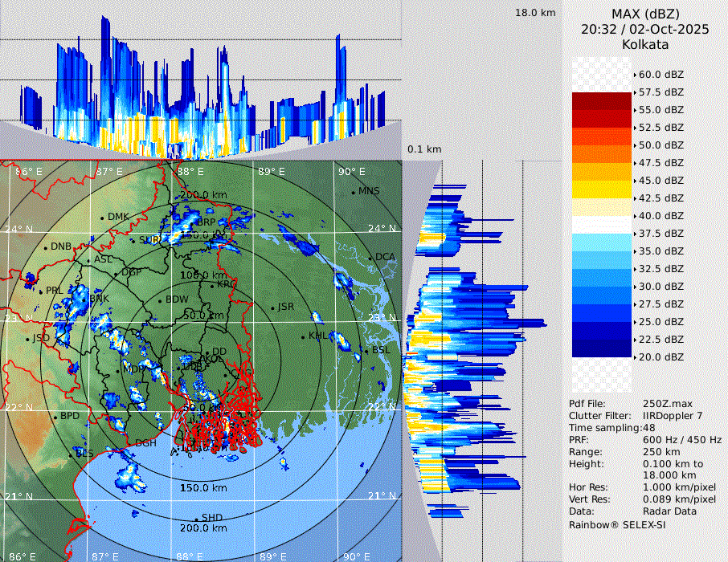Screen dimensions: 728x562
Task: Click the SHD station dot near 200 km ring
Action: 196,519
